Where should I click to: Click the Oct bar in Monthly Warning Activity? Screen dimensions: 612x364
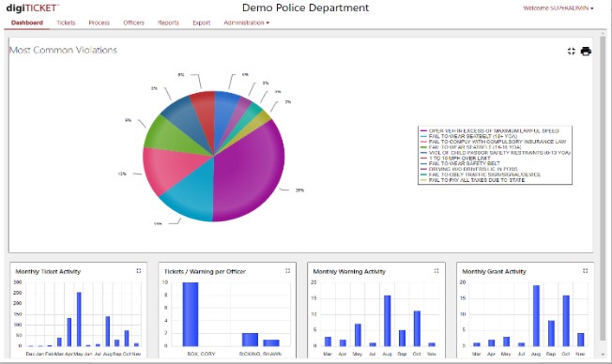click(417, 328)
